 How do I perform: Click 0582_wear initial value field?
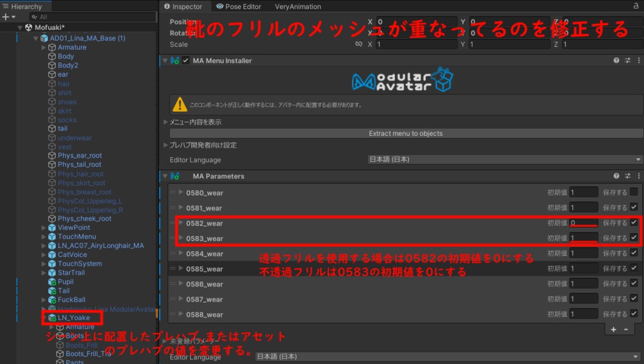click(583, 222)
